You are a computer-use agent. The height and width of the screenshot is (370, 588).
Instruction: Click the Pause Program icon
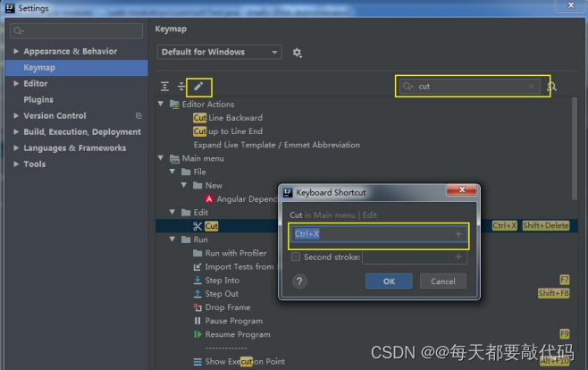point(197,321)
